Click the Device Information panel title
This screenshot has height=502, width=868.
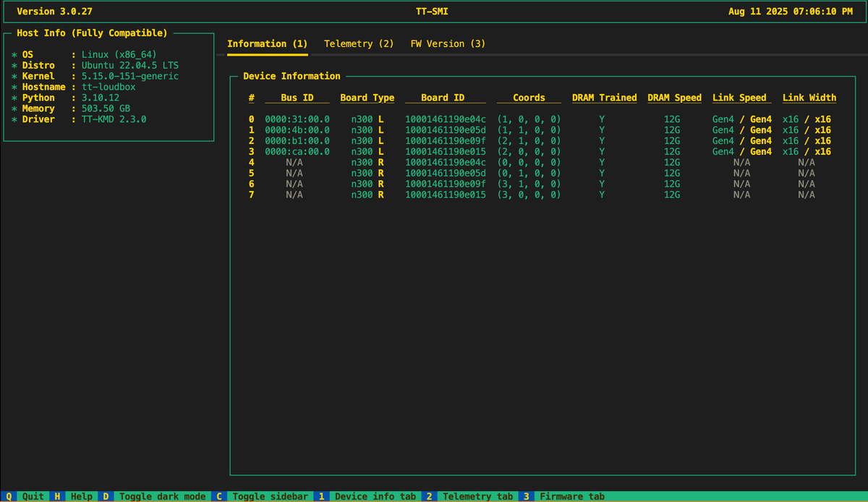pyautogui.click(x=292, y=76)
